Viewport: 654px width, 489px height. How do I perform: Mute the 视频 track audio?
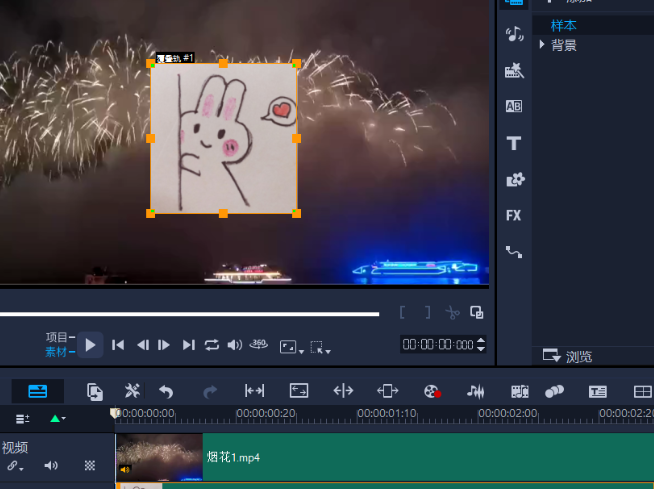51,465
